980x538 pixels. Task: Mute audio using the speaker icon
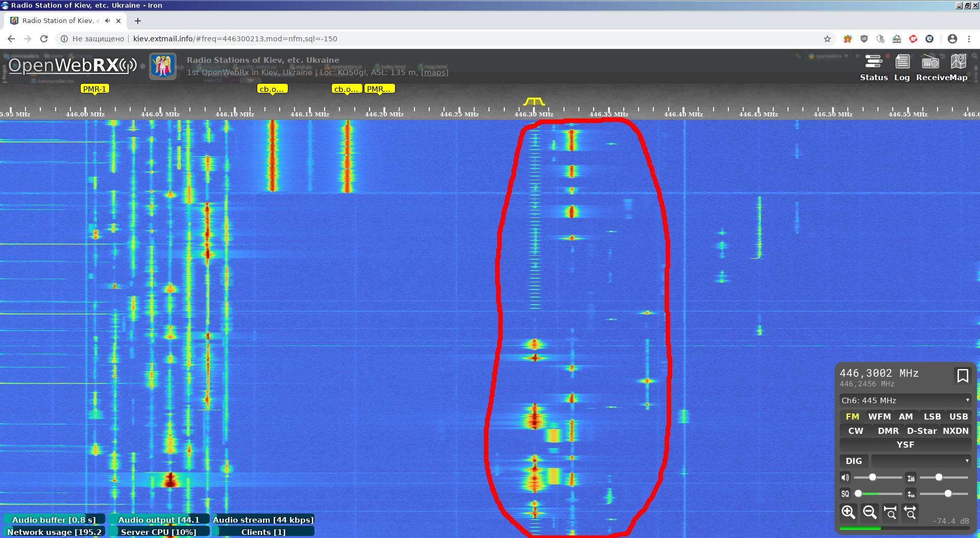pos(845,478)
